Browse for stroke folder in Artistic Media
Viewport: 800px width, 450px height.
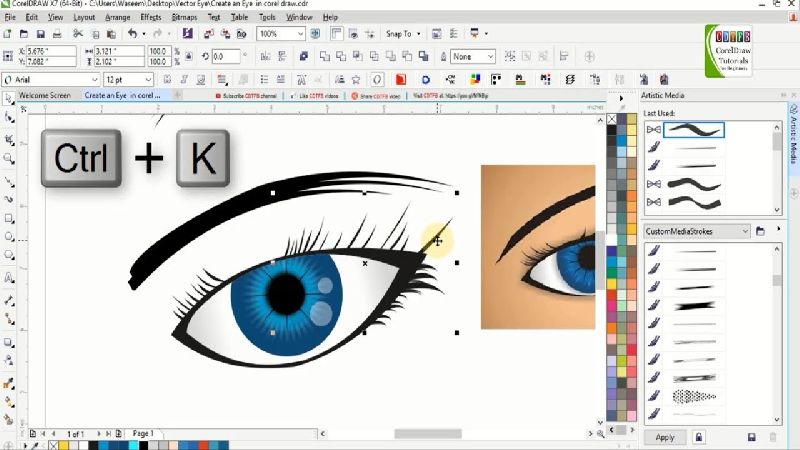coord(760,231)
